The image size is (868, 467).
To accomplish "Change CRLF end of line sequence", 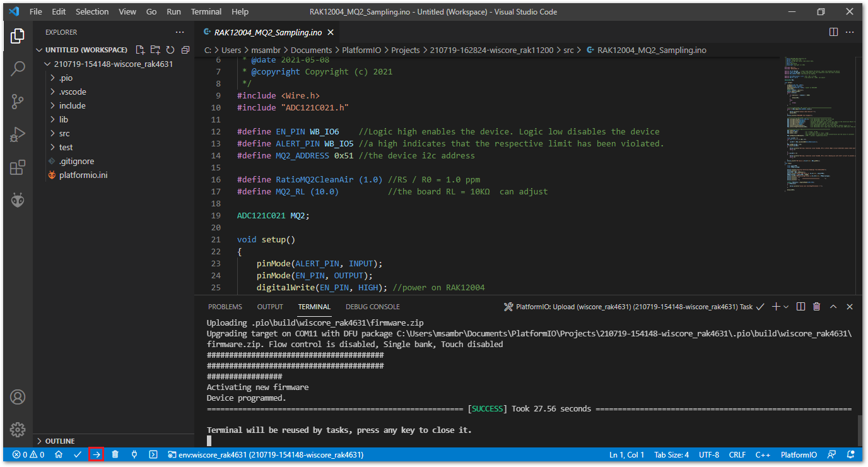I will (737, 454).
